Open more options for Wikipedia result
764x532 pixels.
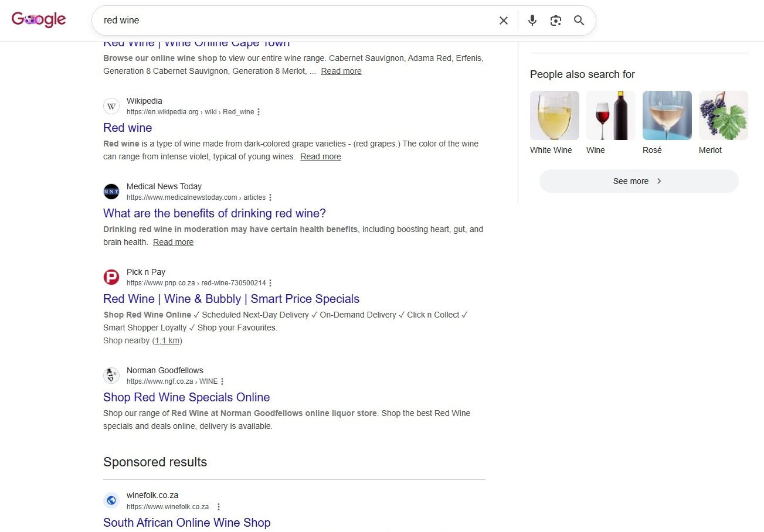(259, 112)
